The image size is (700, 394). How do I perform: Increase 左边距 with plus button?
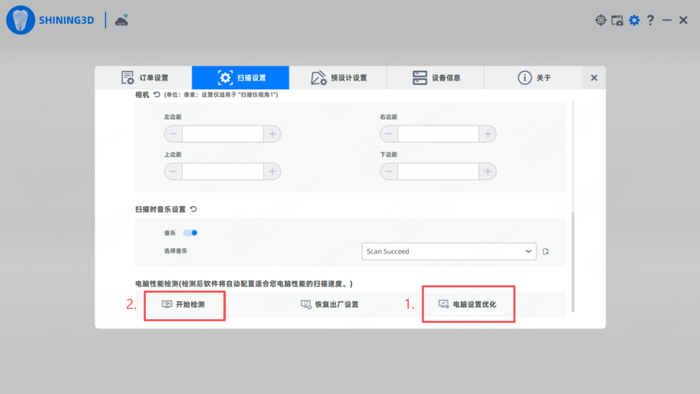pyautogui.click(x=272, y=134)
